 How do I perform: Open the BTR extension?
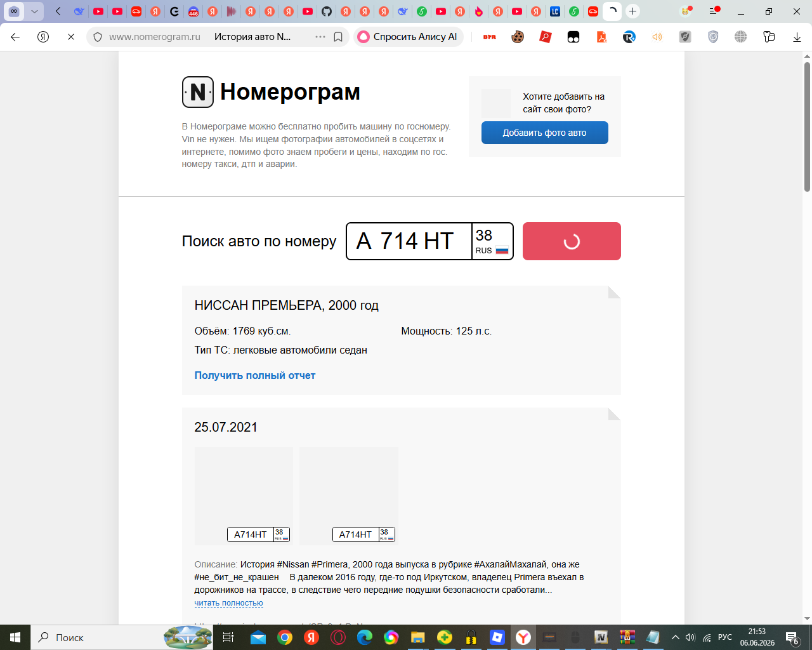[490, 37]
